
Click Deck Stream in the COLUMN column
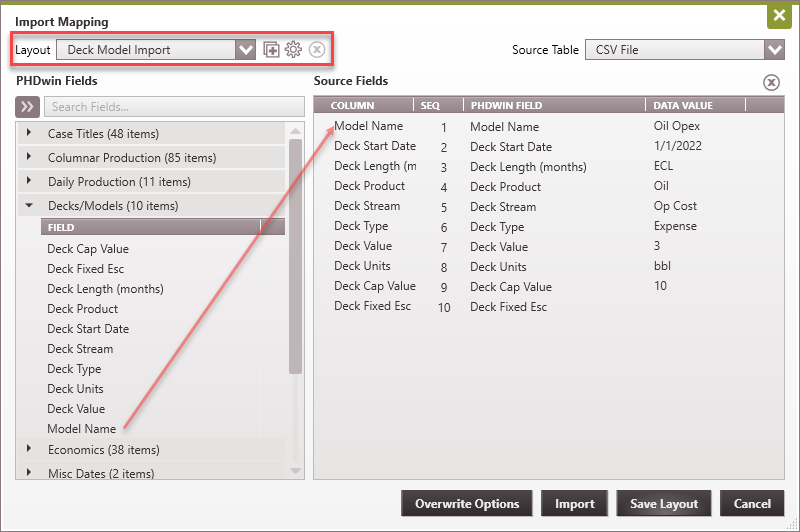click(x=367, y=206)
